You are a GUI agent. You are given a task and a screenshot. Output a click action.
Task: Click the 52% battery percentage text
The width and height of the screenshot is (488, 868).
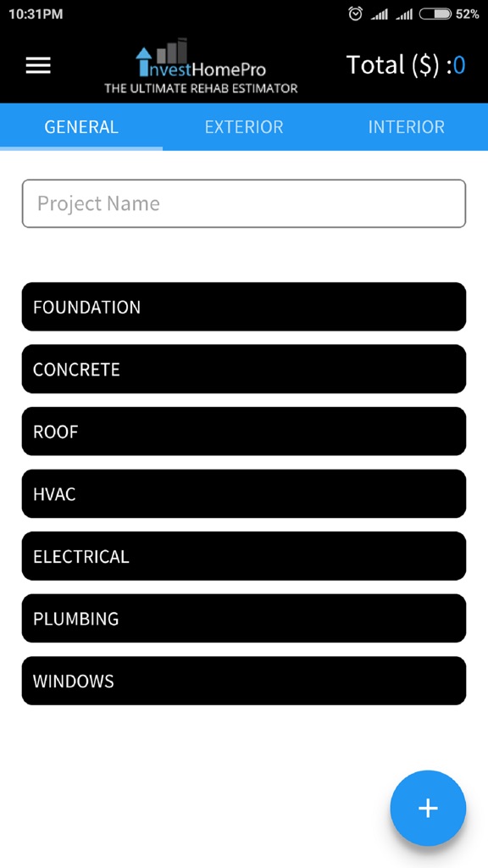coord(468,14)
